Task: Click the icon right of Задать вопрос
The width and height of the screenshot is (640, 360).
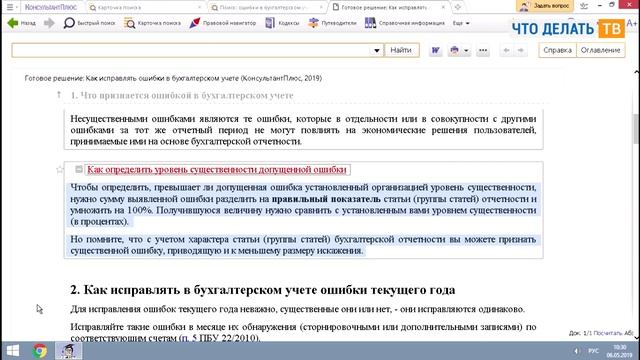Action: coord(584,6)
